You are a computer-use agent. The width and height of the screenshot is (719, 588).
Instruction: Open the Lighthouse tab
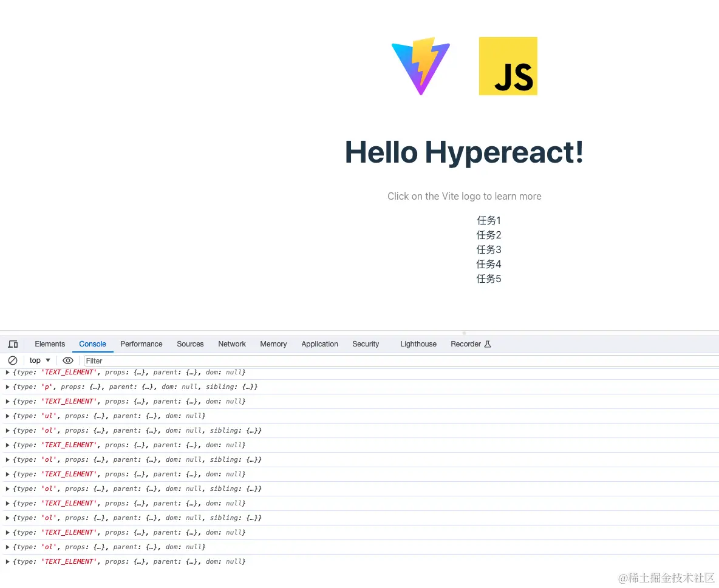pos(418,343)
